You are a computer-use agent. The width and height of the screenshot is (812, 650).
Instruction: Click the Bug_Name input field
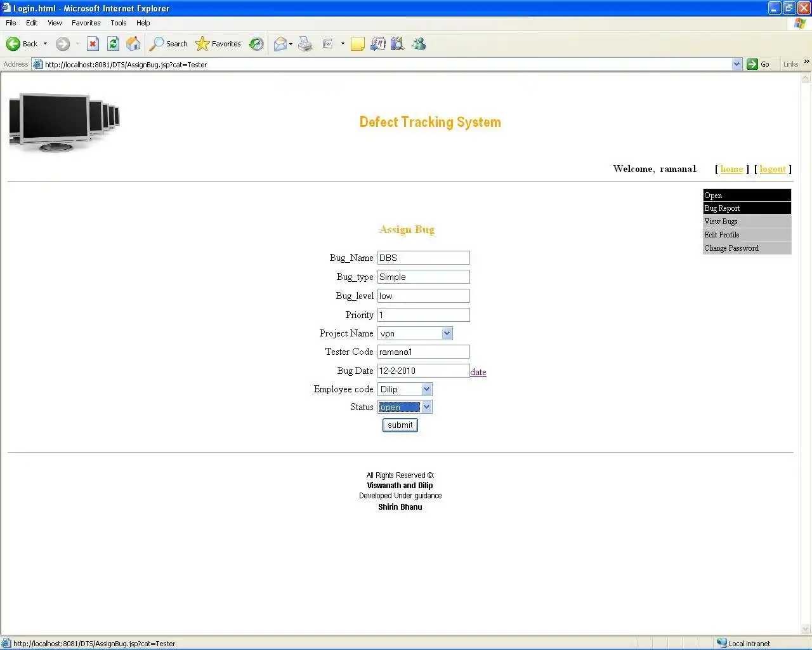pyautogui.click(x=424, y=258)
